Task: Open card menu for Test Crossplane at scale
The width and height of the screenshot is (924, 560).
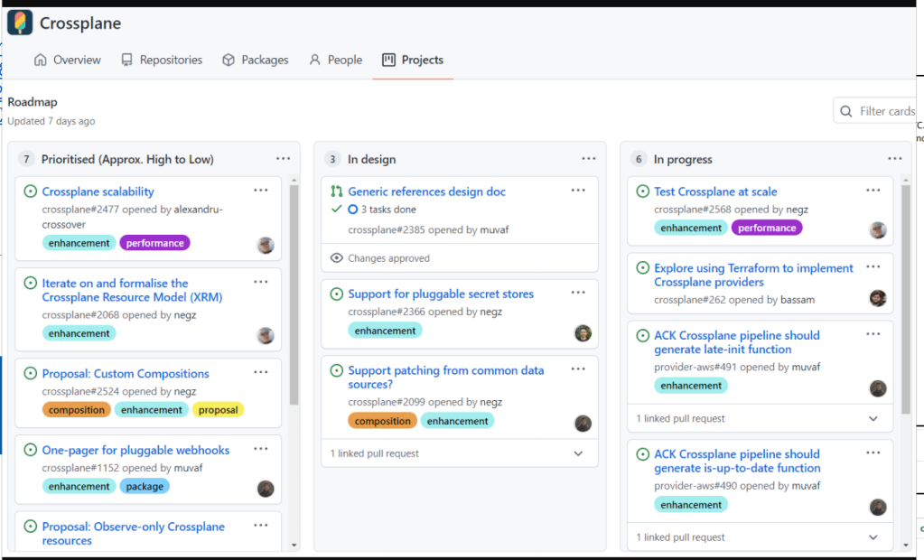Action: pos(873,191)
